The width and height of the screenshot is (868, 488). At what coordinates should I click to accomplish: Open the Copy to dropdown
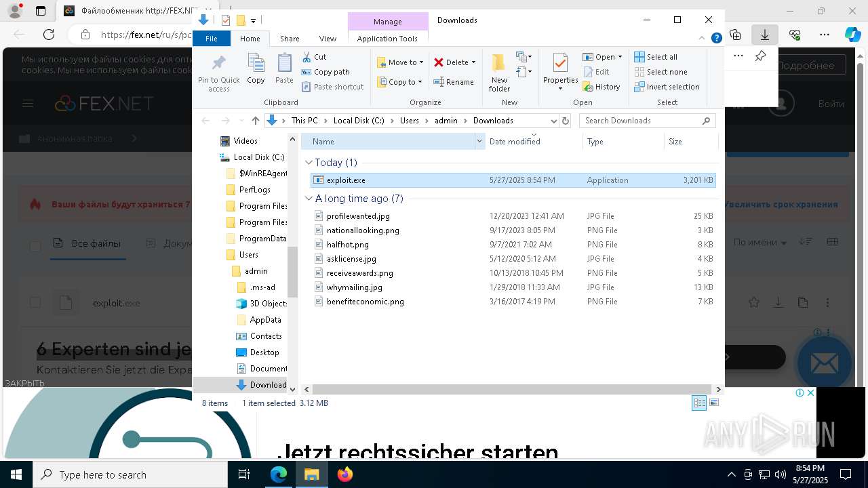(x=400, y=82)
